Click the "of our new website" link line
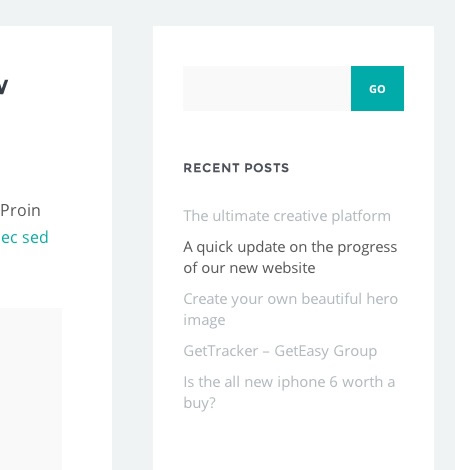The width and height of the screenshot is (455, 470). click(x=249, y=268)
